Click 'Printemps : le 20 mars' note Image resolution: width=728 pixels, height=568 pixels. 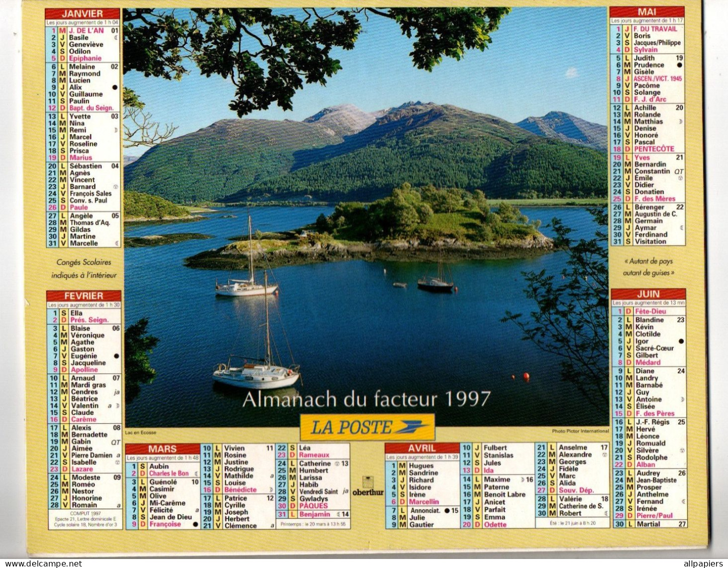pyautogui.click(x=313, y=524)
